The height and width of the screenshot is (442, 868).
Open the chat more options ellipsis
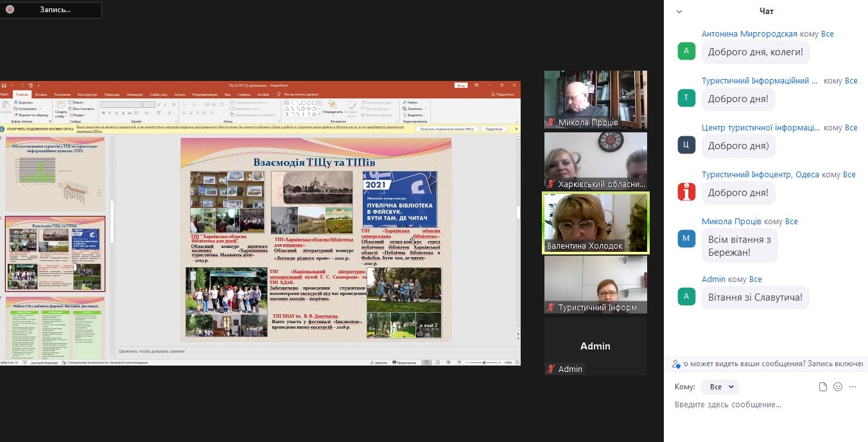(853, 387)
